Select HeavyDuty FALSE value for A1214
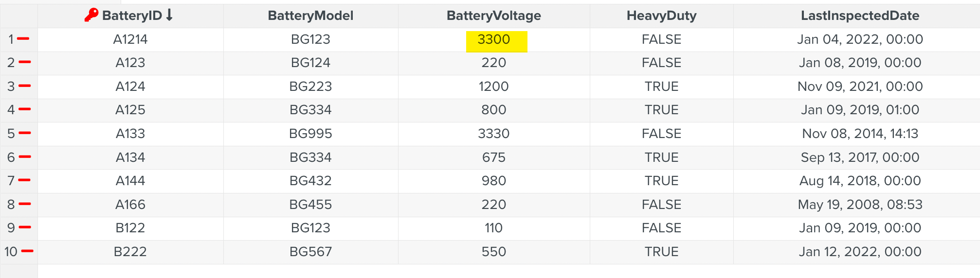Image resolution: width=980 pixels, height=278 pixels. click(661, 39)
